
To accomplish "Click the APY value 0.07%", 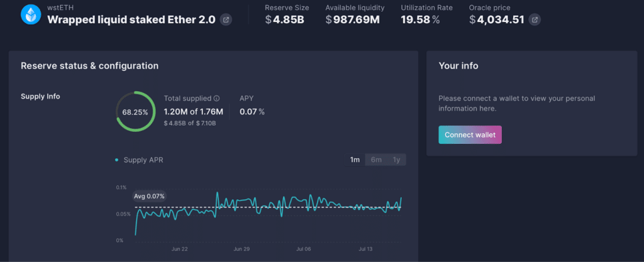I will pyautogui.click(x=252, y=112).
